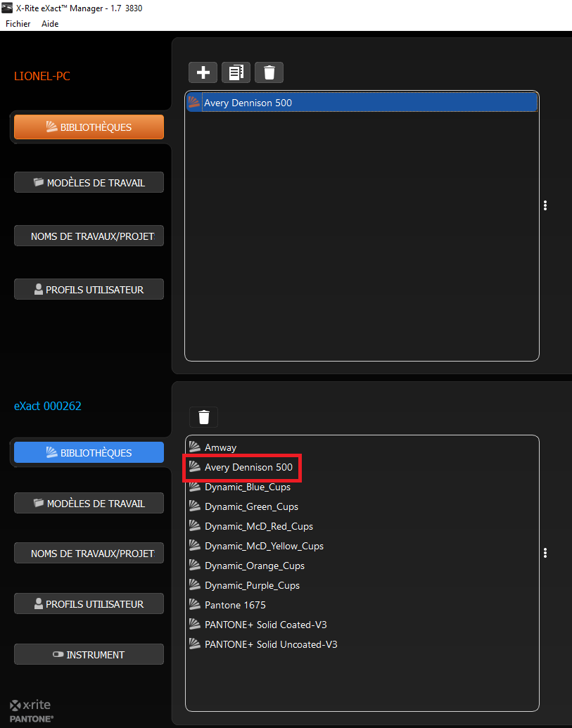The image size is (572, 728).
Task: Open LIONEL-PC Profils utilisateur section
Action: [89, 289]
